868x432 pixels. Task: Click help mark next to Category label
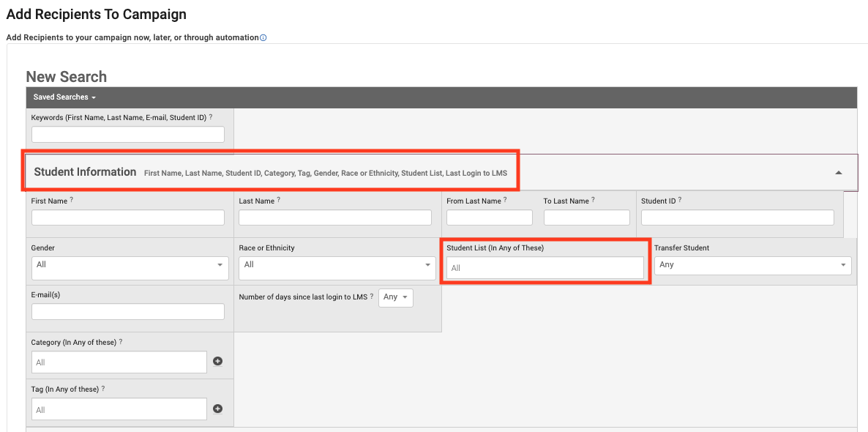click(x=121, y=342)
